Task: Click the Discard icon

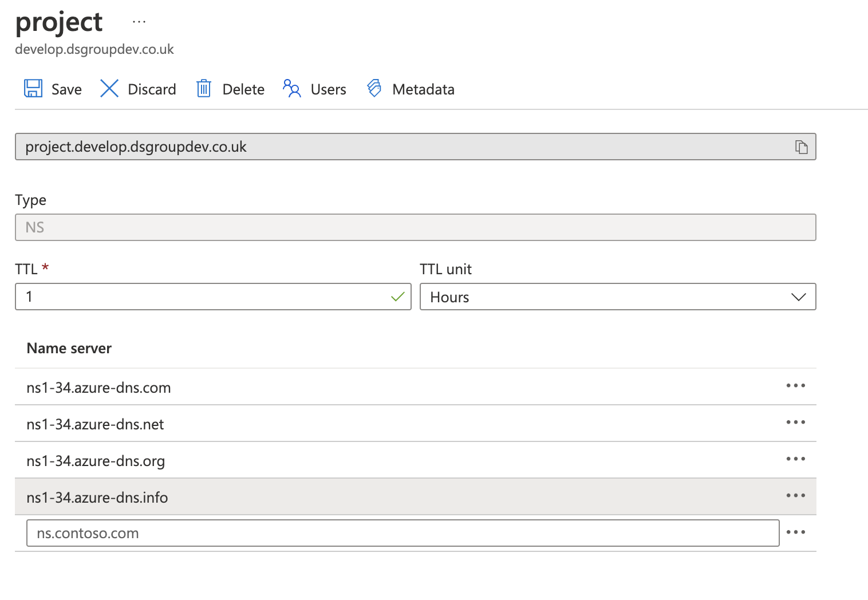Action: tap(109, 88)
